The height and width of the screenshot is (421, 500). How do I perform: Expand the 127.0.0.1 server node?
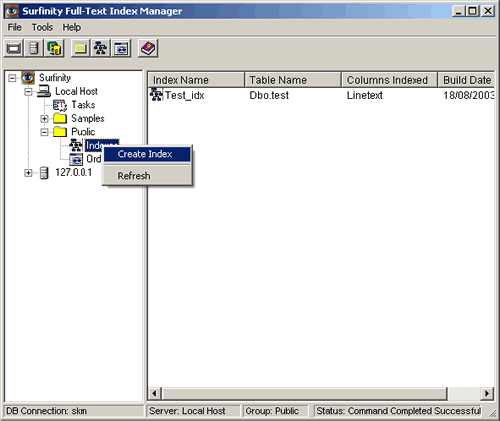tap(28, 173)
